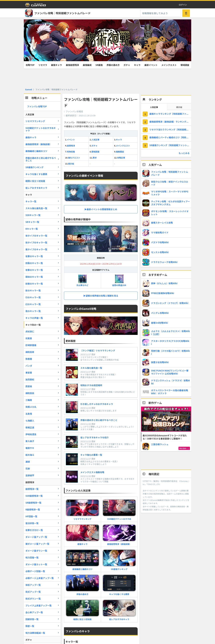Click ティアキン攻略 game icon
Image resolution: width=215 pixels, height=644 pixels.
pyautogui.click(x=146, y=203)
